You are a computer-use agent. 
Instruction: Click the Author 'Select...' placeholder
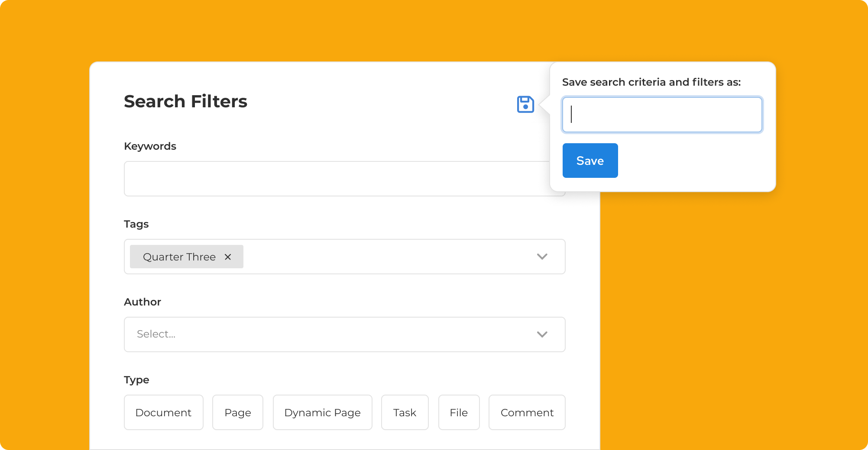click(156, 334)
